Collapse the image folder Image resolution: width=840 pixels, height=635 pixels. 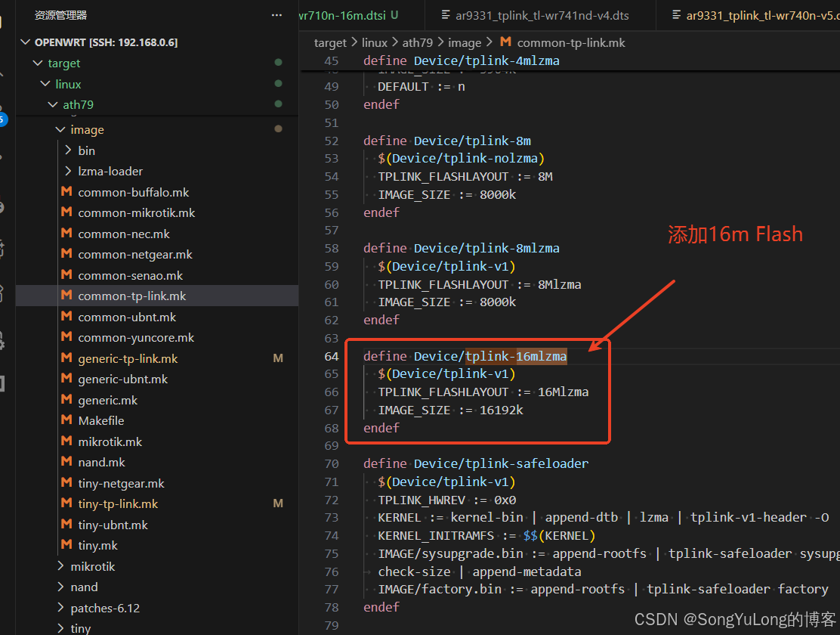pos(60,129)
